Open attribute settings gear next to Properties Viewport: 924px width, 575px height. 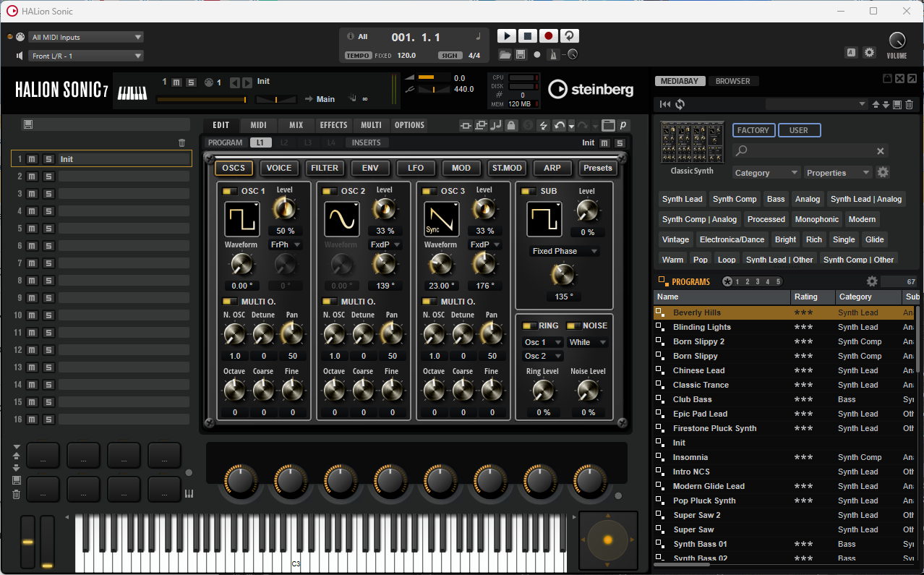(x=883, y=172)
